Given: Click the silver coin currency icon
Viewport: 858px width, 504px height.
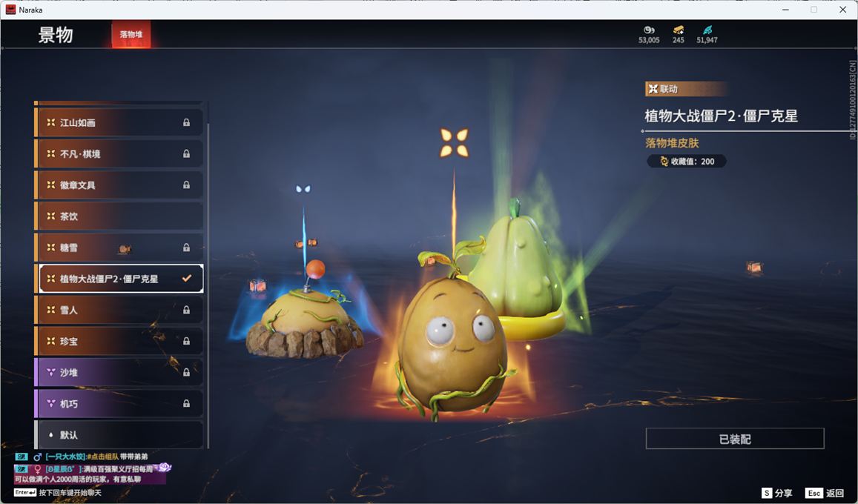Looking at the screenshot, I should pyautogui.click(x=649, y=30).
